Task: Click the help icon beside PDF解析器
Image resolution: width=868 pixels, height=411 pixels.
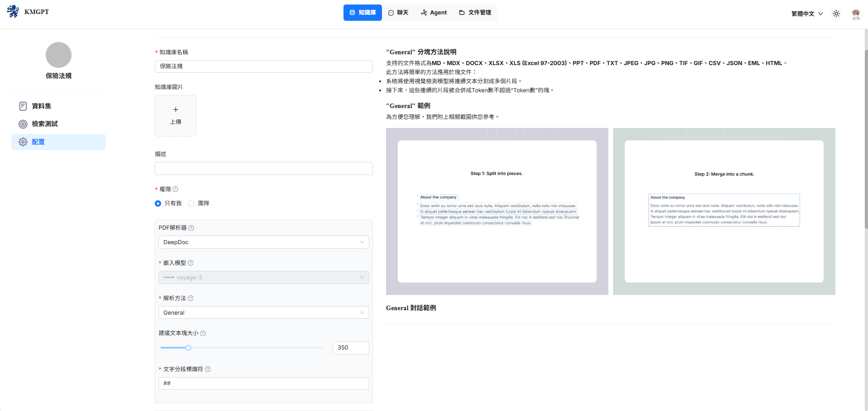Action: (x=191, y=228)
